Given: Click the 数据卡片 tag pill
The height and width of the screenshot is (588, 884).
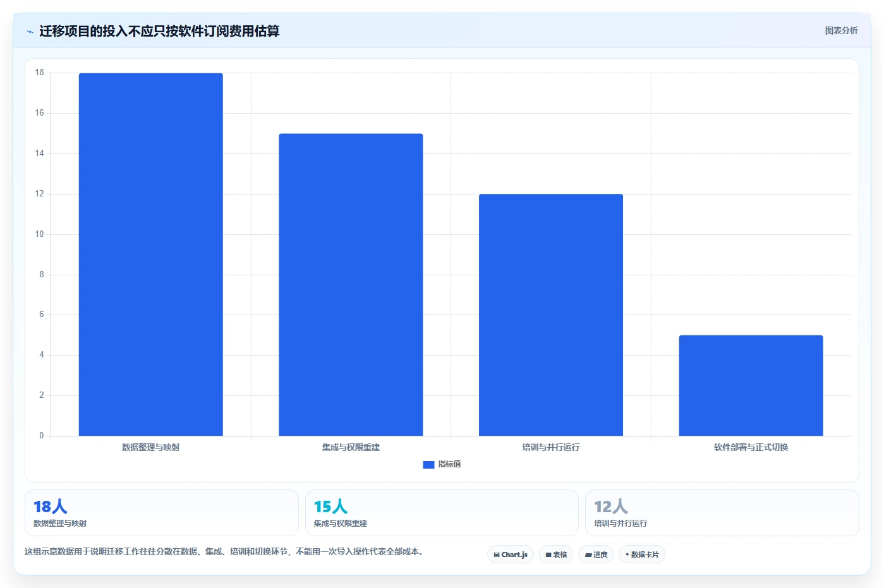Looking at the screenshot, I should [x=642, y=555].
